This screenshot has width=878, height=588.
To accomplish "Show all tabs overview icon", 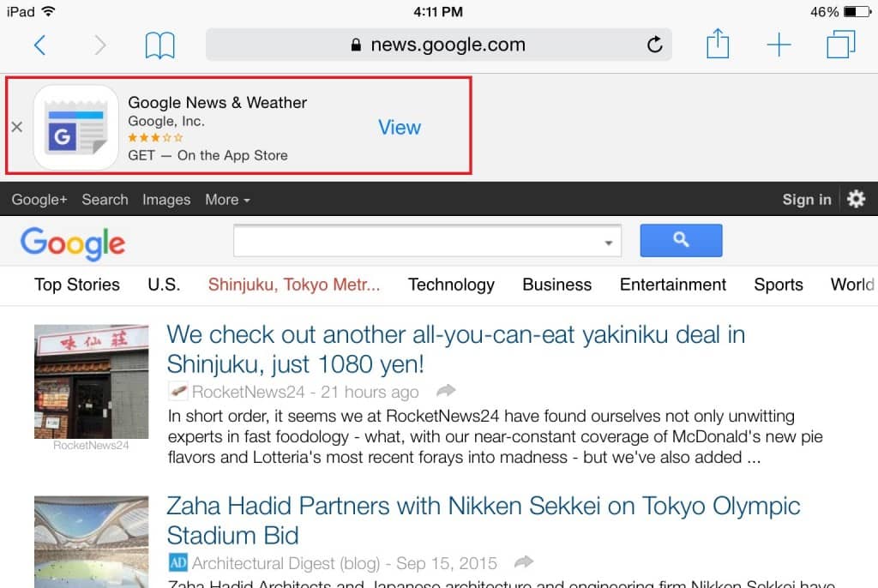I will click(841, 45).
